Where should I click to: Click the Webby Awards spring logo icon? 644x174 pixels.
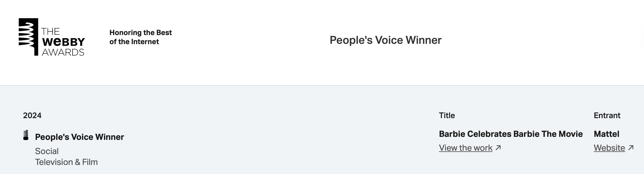point(28,37)
